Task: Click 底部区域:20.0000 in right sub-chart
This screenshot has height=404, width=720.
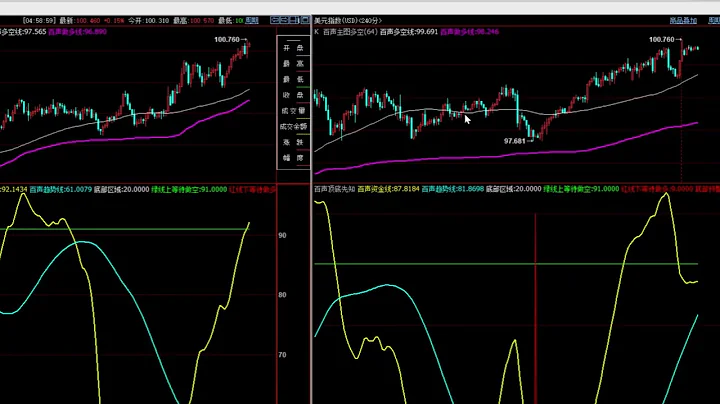Action: coord(513,189)
